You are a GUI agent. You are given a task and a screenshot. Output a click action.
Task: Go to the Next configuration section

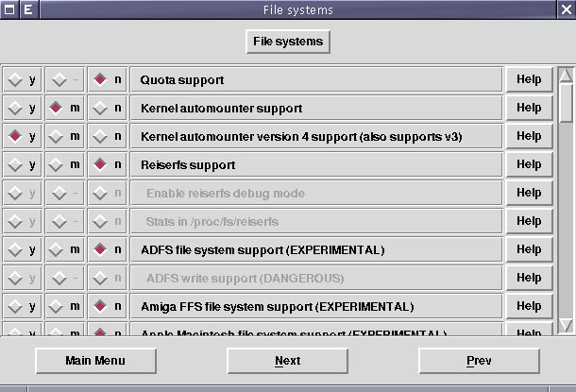click(287, 361)
